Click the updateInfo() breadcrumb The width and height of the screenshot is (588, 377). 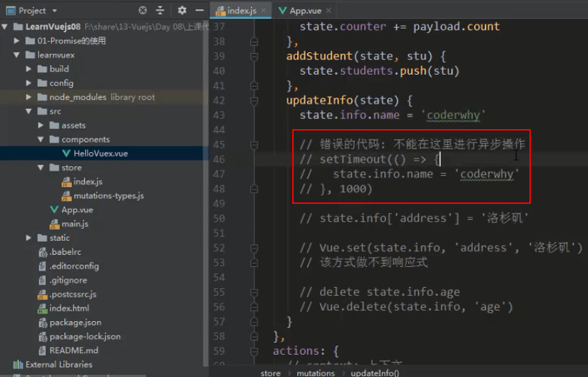[375, 373]
